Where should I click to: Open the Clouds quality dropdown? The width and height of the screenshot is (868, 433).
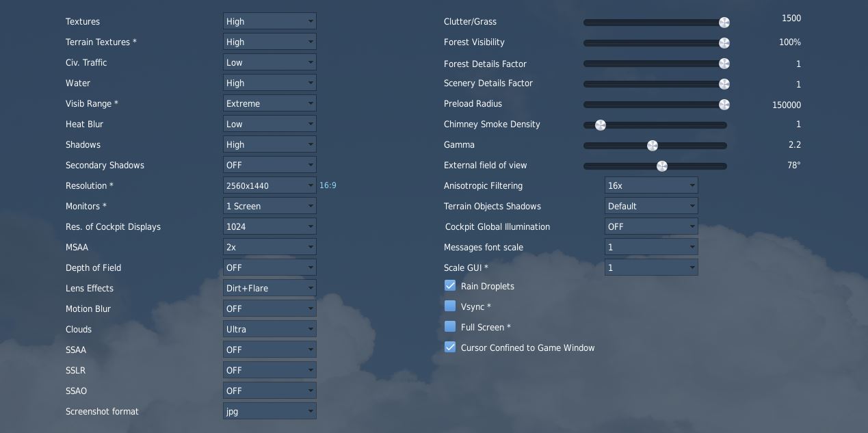point(269,329)
